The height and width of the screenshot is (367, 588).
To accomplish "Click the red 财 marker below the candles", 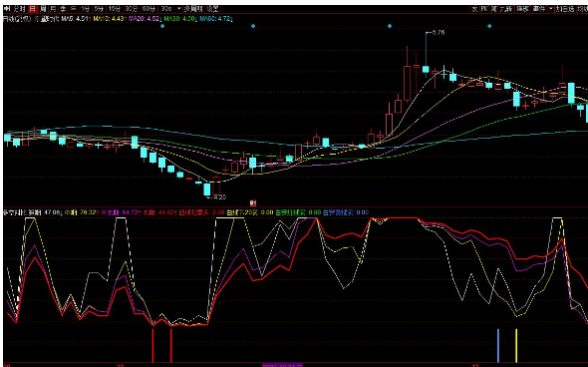I will [253, 203].
